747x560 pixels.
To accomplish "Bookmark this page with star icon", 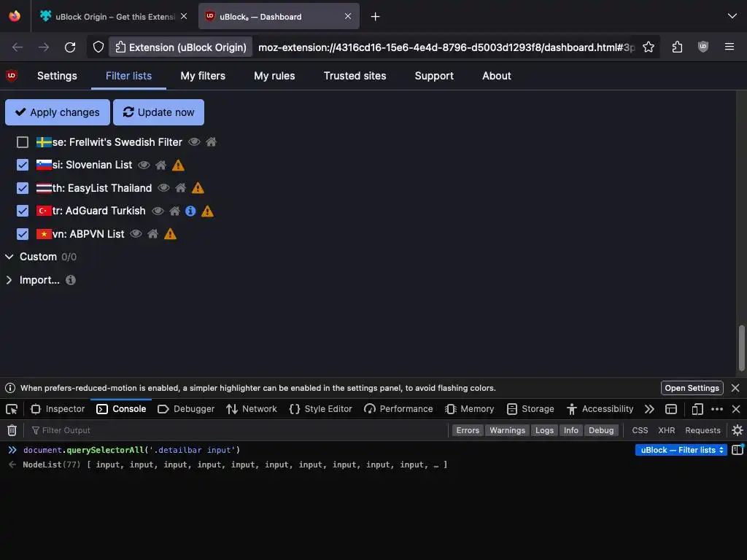I will [x=649, y=47].
